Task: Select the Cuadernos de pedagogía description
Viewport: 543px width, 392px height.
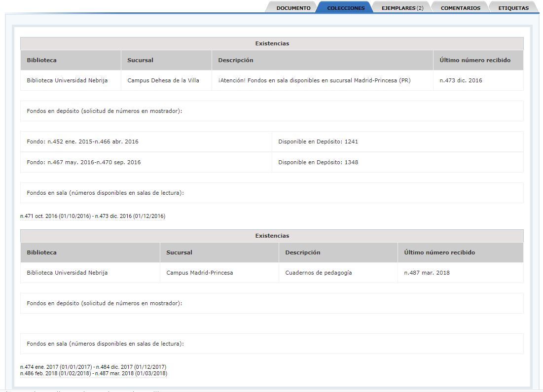Action: tap(319, 273)
